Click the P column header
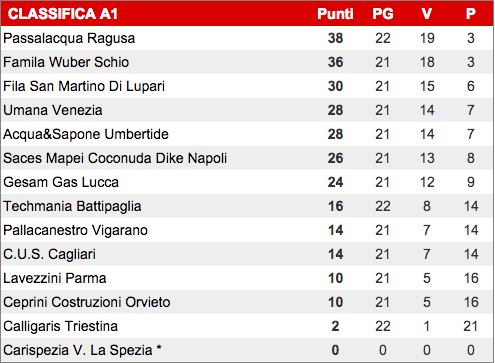The height and width of the screenshot is (363, 495). [x=471, y=14]
